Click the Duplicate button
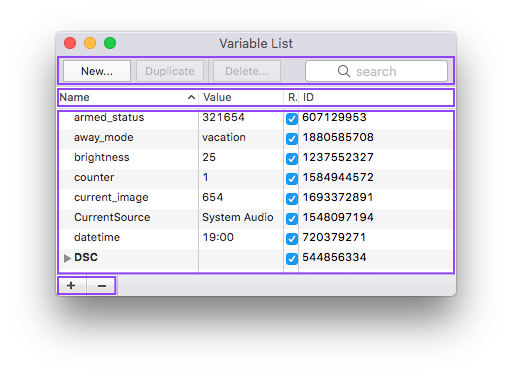This screenshot has width=512, height=376. tap(170, 71)
